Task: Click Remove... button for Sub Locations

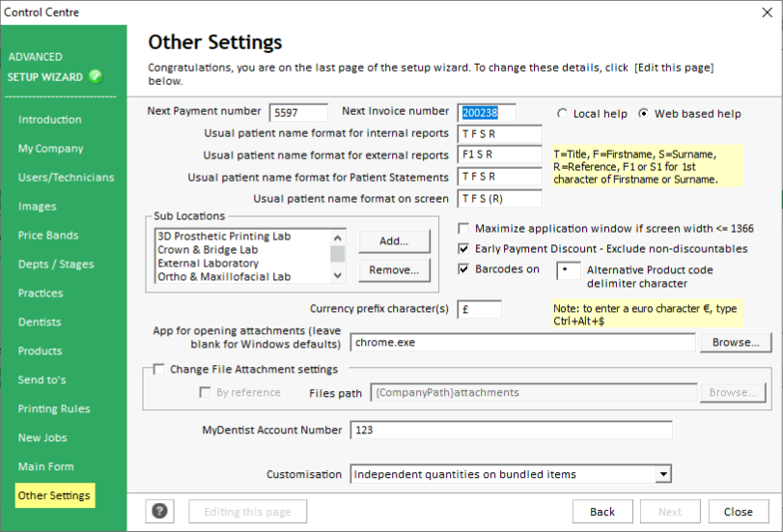Action: pos(394,270)
